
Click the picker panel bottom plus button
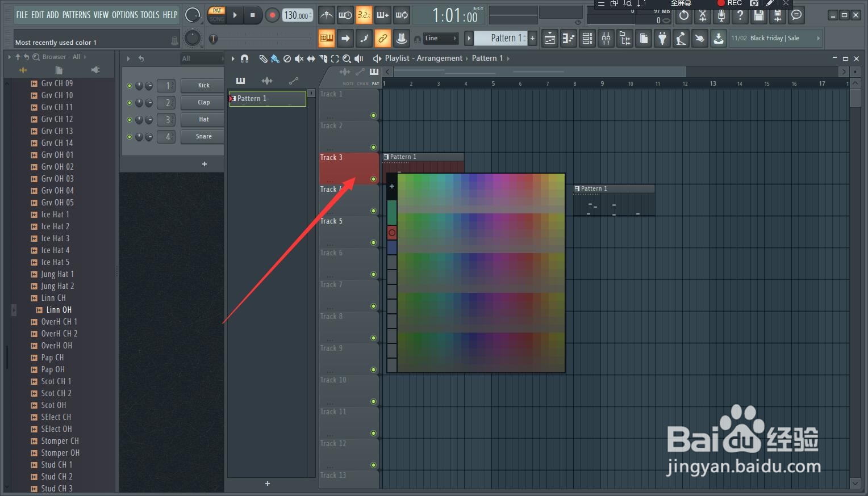point(268,484)
